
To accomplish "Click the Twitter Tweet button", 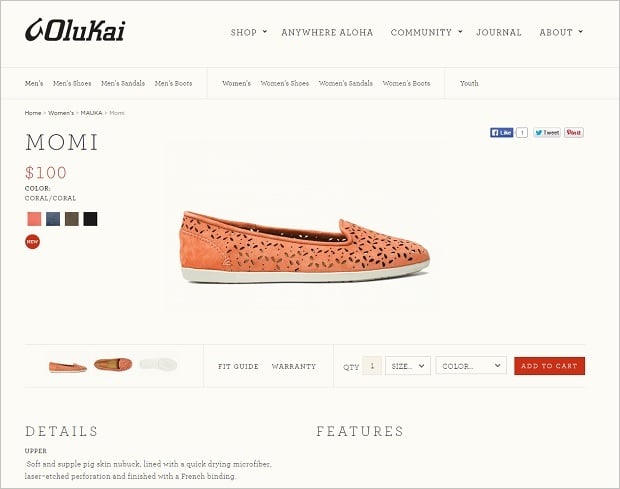I will (x=546, y=132).
